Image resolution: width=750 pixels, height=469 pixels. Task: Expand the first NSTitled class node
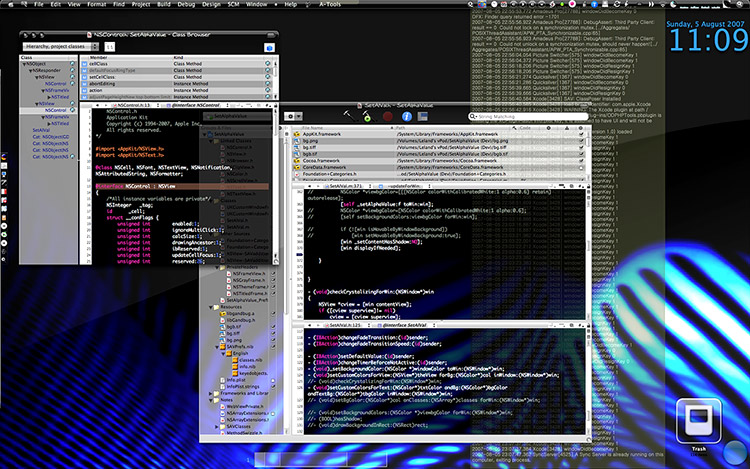tap(49, 97)
